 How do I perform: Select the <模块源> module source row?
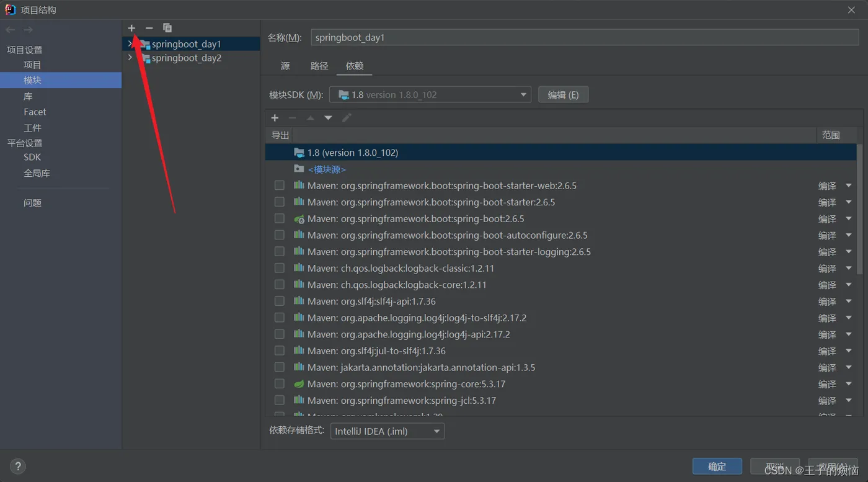click(x=560, y=169)
